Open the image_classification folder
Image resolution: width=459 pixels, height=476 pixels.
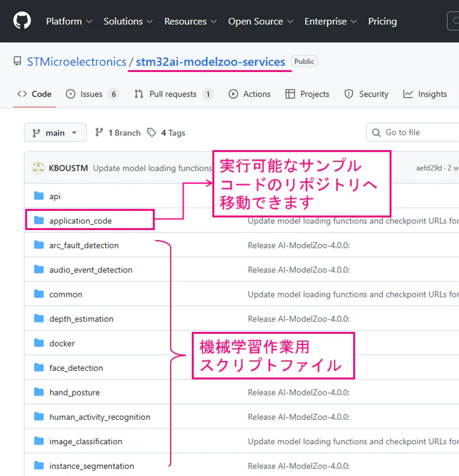pyautogui.click(x=86, y=442)
